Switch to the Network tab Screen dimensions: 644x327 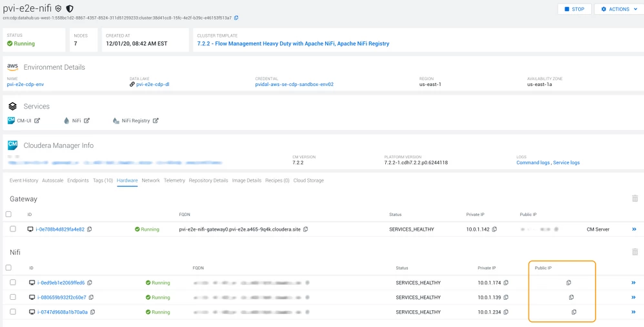click(151, 180)
